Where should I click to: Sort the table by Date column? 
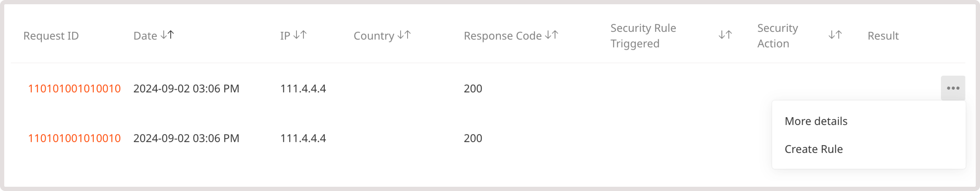tap(167, 36)
